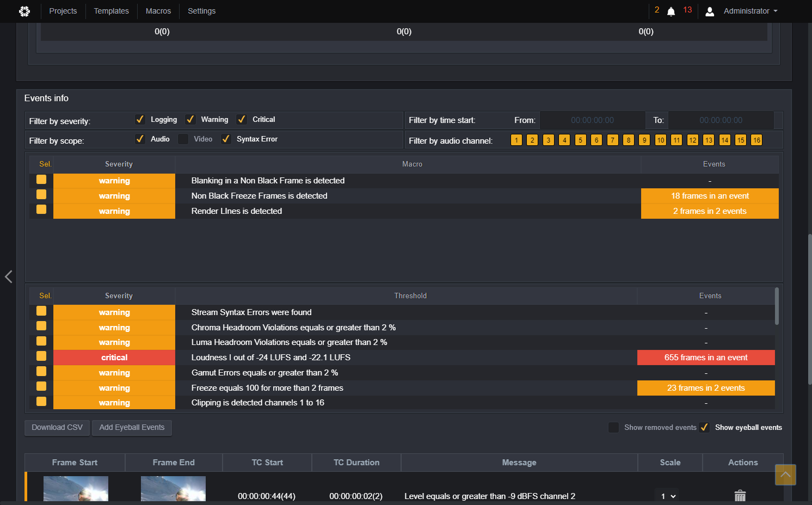Open the Templates menu
The width and height of the screenshot is (812, 505).
[x=112, y=11]
